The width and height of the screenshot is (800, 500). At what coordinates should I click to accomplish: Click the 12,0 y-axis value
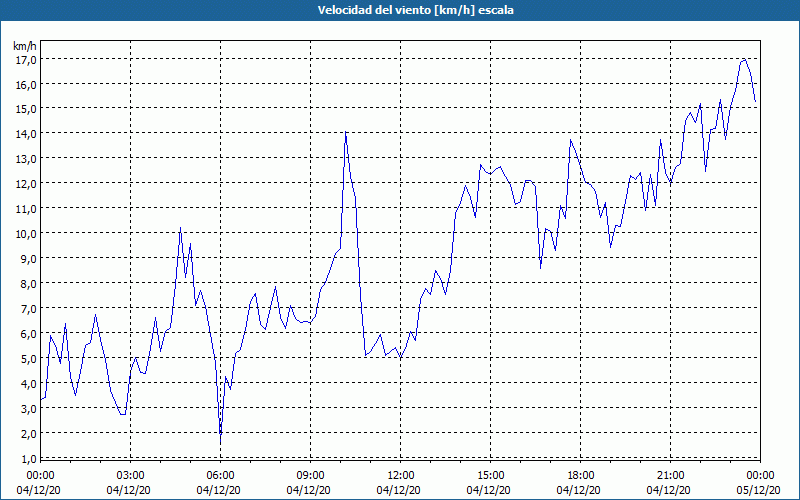[x=26, y=184]
